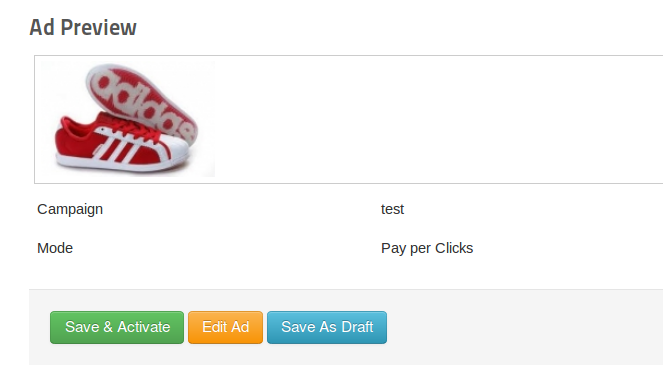Open the Edit Ad button
Image resolution: width=663 pixels, height=373 pixels.
click(x=225, y=327)
